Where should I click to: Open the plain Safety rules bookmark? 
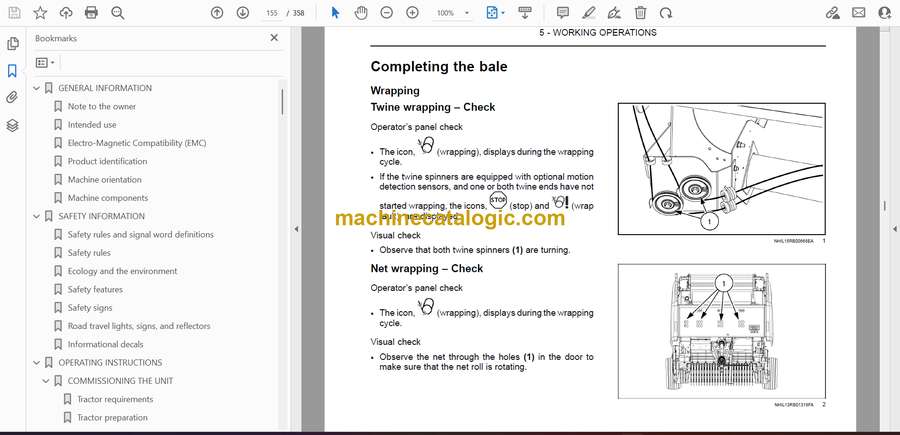click(89, 253)
